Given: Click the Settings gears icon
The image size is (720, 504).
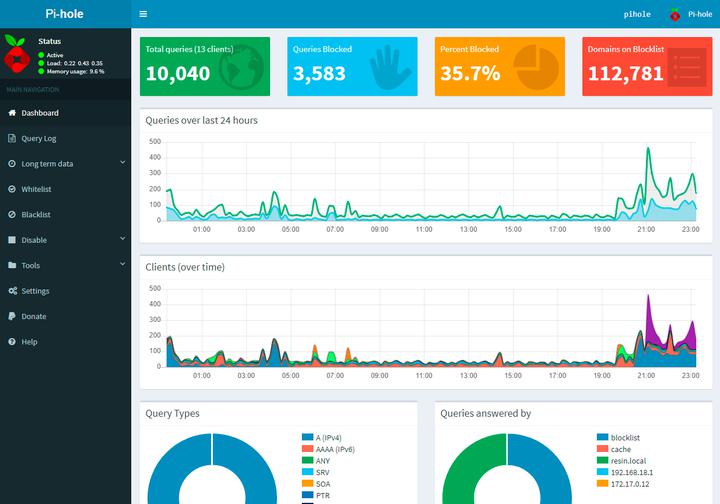Looking at the screenshot, I should coord(12,291).
